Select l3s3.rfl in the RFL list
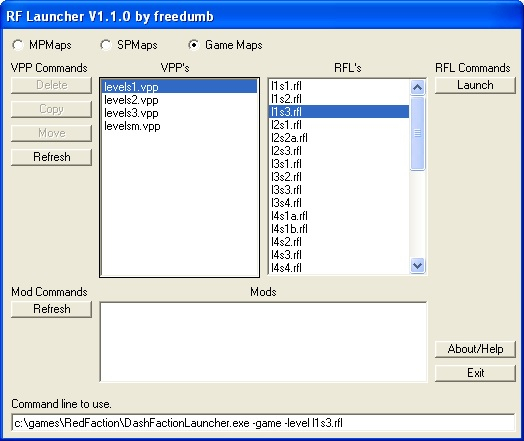 [339, 190]
